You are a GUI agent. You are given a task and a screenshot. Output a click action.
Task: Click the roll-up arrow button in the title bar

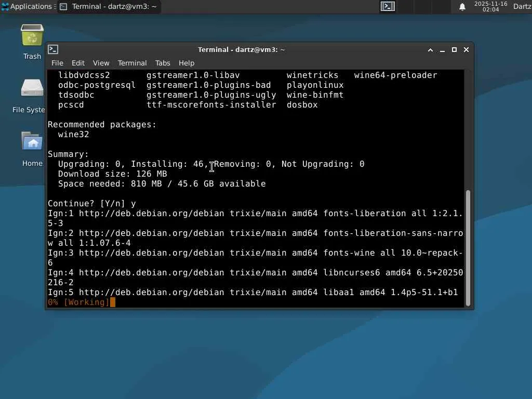click(x=430, y=50)
